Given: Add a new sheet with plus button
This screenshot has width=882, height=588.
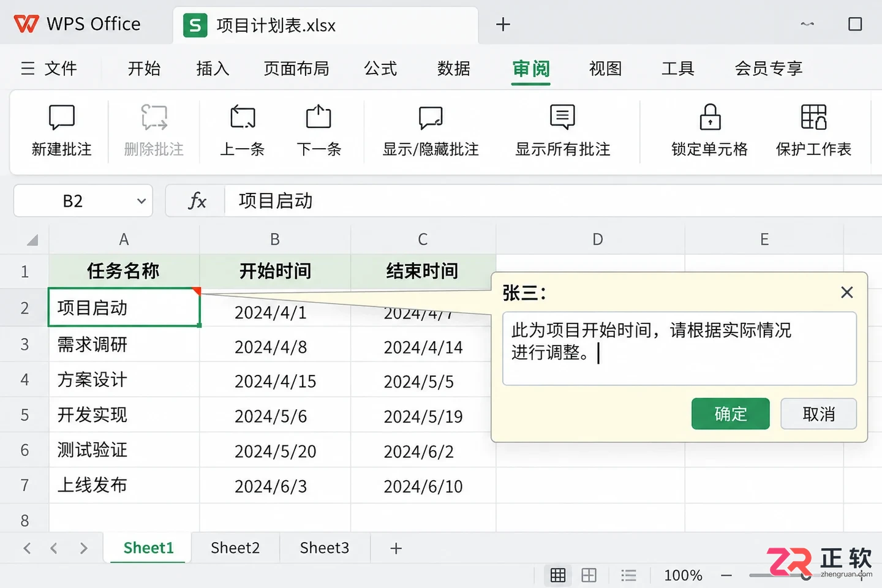Looking at the screenshot, I should pos(396,548).
